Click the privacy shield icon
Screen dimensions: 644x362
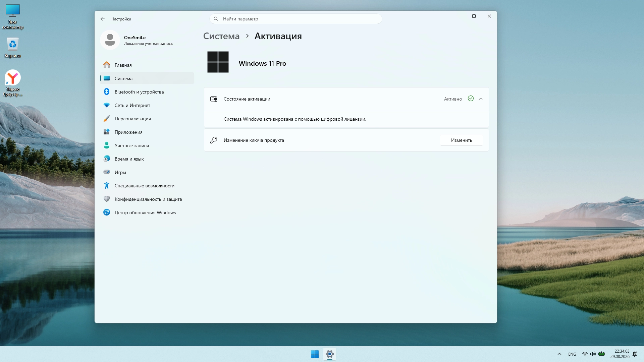point(107,199)
